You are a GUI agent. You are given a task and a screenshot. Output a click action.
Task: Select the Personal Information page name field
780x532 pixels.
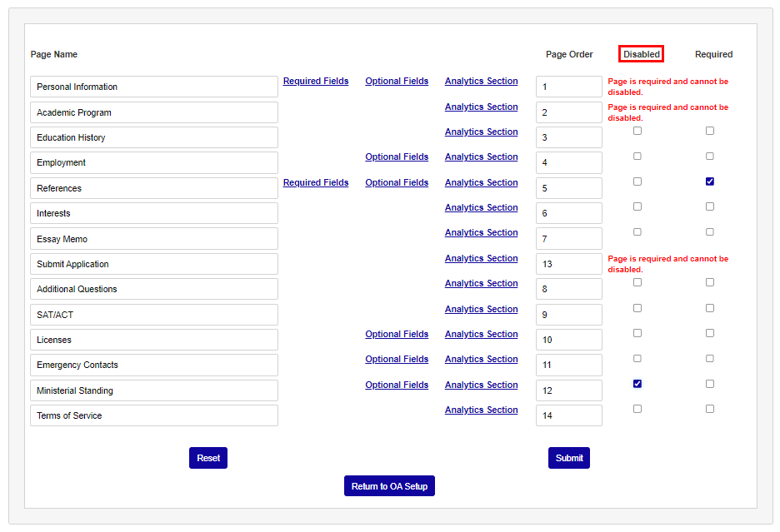pyautogui.click(x=153, y=87)
